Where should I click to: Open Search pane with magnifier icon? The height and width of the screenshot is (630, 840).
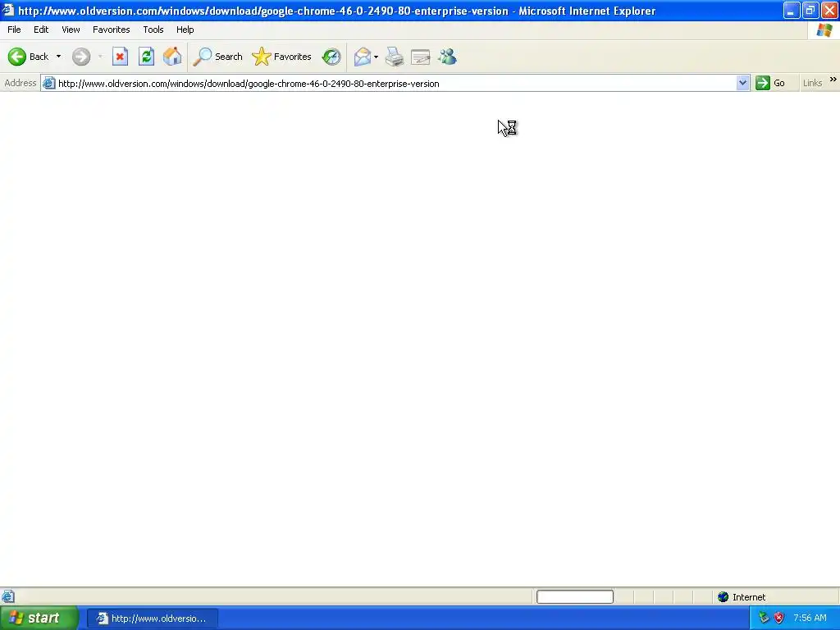tap(217, 57)
